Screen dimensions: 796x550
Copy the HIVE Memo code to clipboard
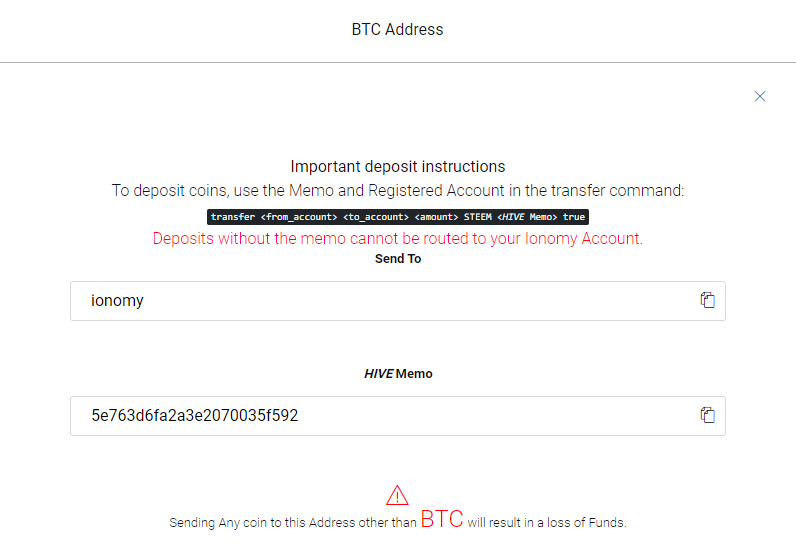(708, 415)
